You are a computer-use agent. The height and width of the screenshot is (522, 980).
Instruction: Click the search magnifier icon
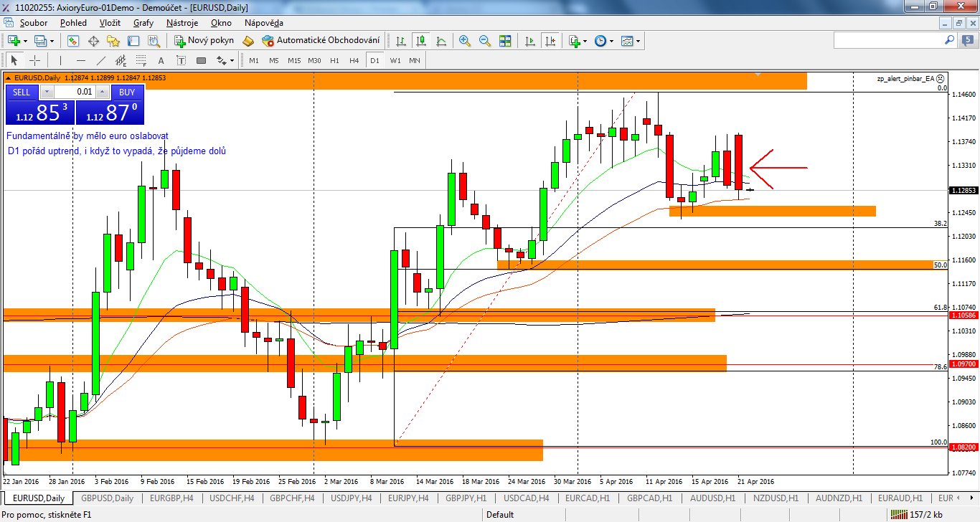(x=951, y=41)
